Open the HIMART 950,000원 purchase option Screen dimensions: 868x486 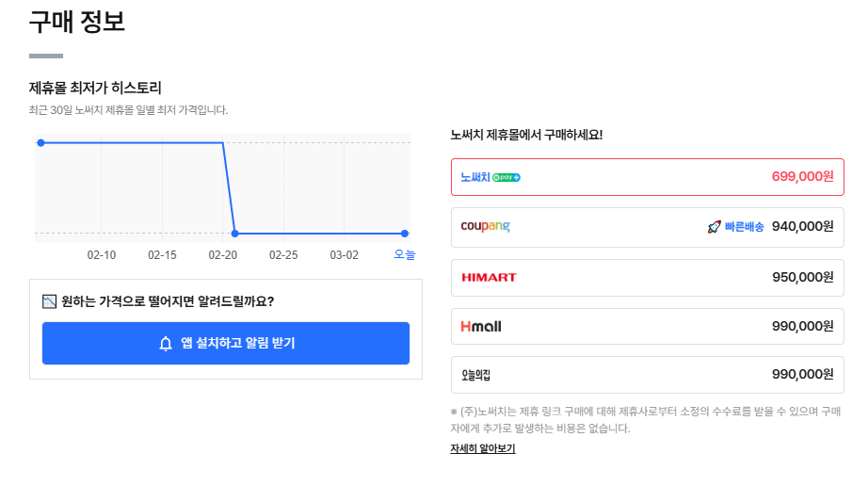coord(647,277)
